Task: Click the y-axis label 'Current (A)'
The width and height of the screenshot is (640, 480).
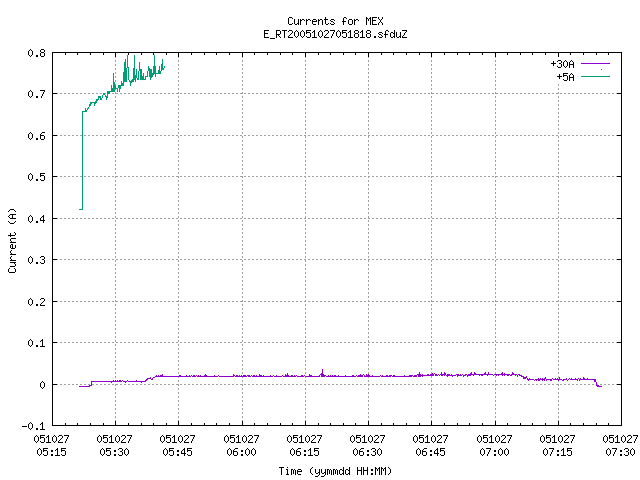Action: (x=12, y=240)
